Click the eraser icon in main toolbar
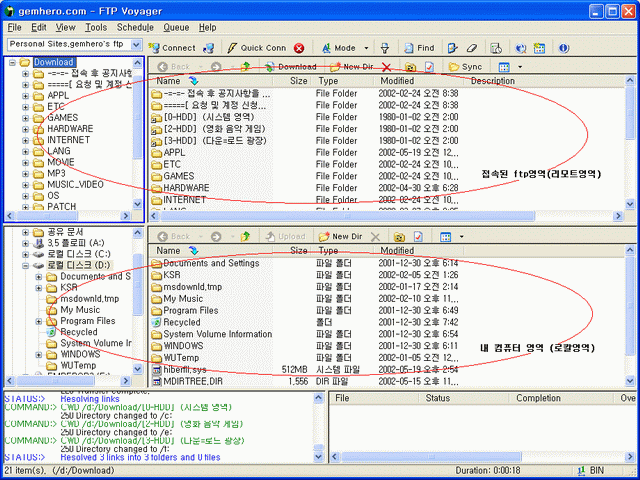 click(472, 48)
